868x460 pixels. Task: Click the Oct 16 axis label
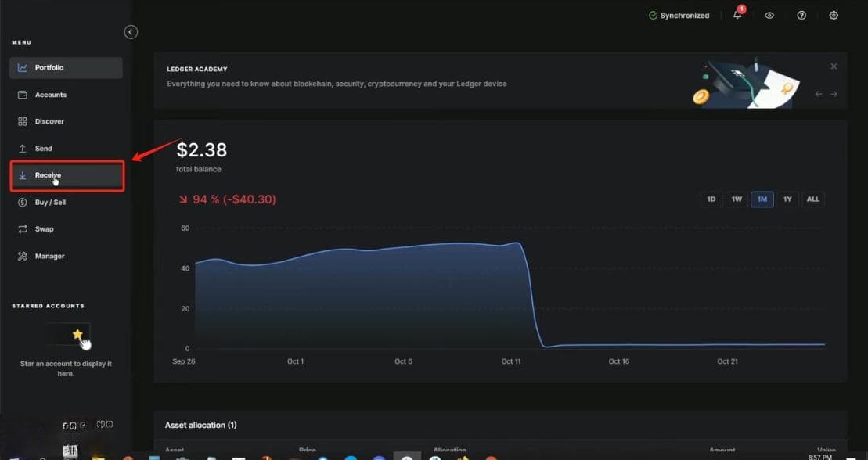[x=619, y=361]
